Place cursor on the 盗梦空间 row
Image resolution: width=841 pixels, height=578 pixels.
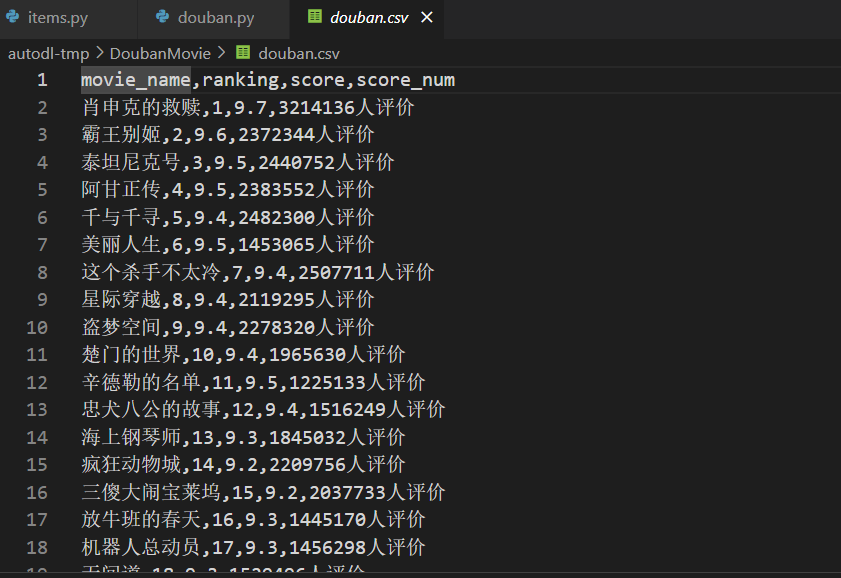point(227,327)
